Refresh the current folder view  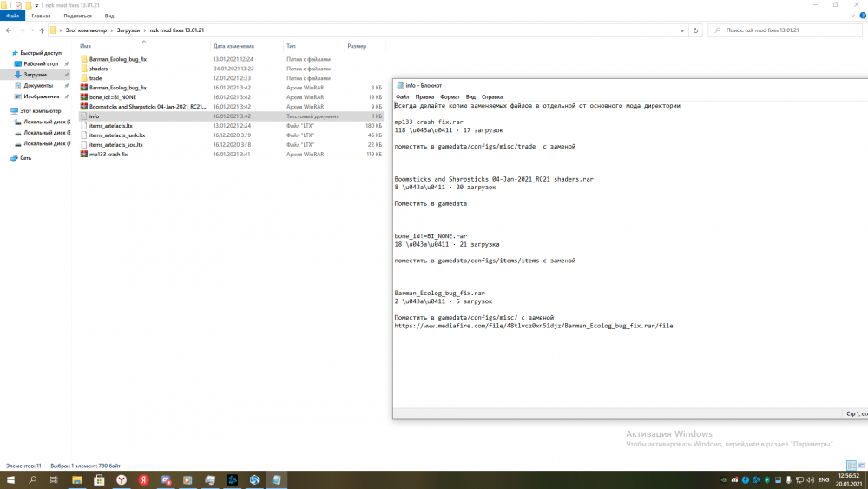pyautogui.click(x=697, y=30)
